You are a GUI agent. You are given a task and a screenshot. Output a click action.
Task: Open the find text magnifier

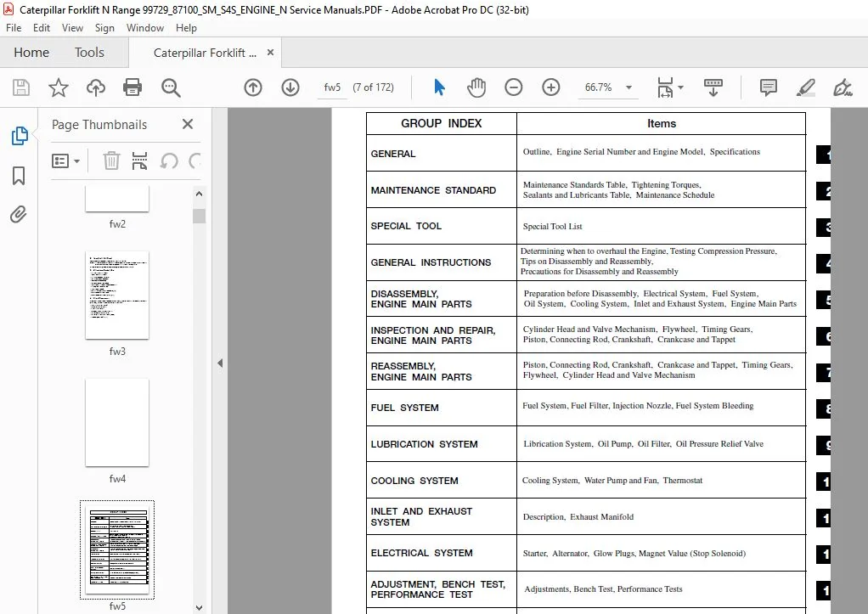(x=171, y=87)
